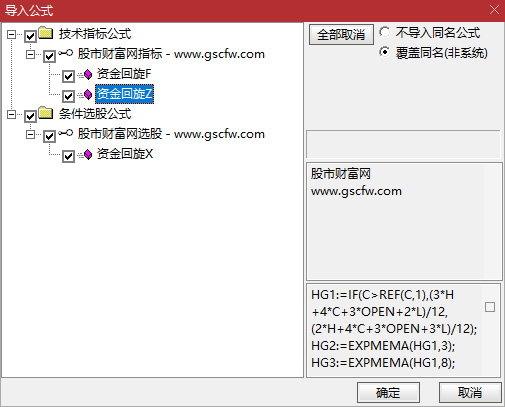Screen dimensions: 505x407
Task: Select the 不导入同名公式 radio option
Action: [384, 32]
